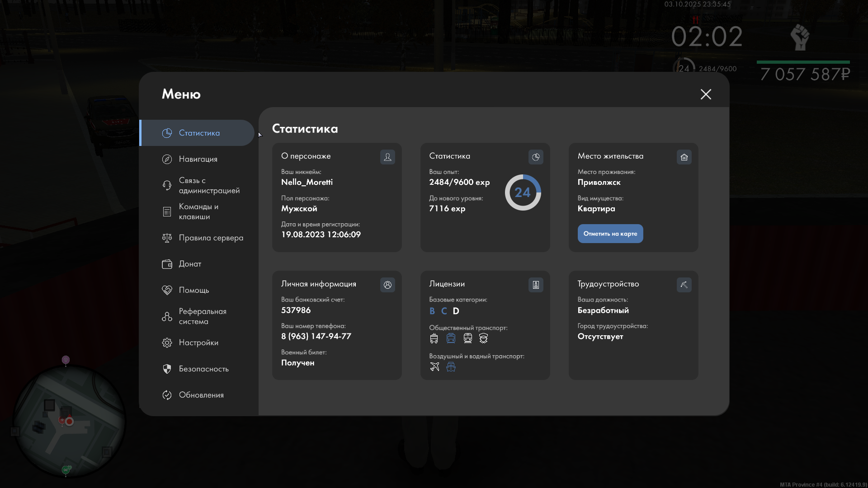Click the level 24 progress ring
This screenshot has height=488, width=868.
pos(523,192)
